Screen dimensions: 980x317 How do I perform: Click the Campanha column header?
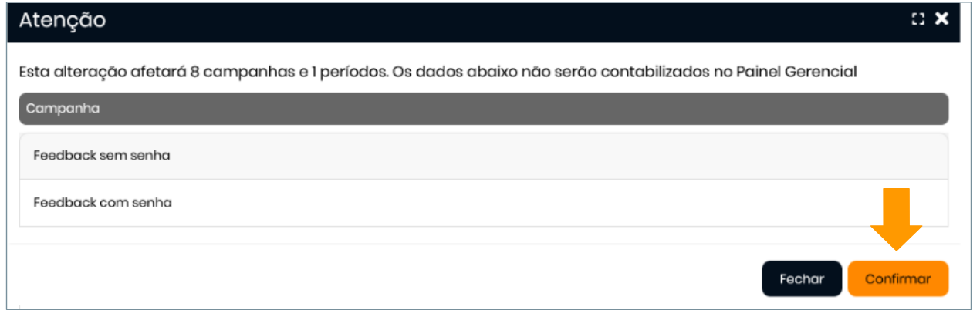63,109
